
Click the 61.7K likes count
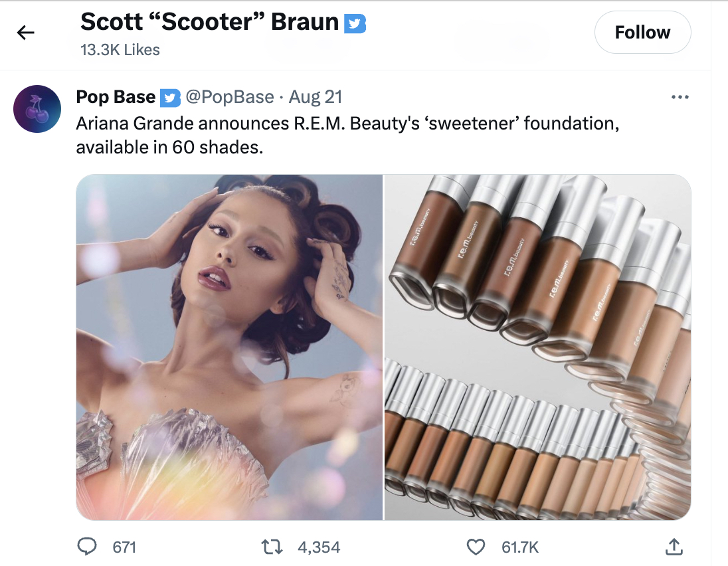pyautogui.click(x=520, y=547)
